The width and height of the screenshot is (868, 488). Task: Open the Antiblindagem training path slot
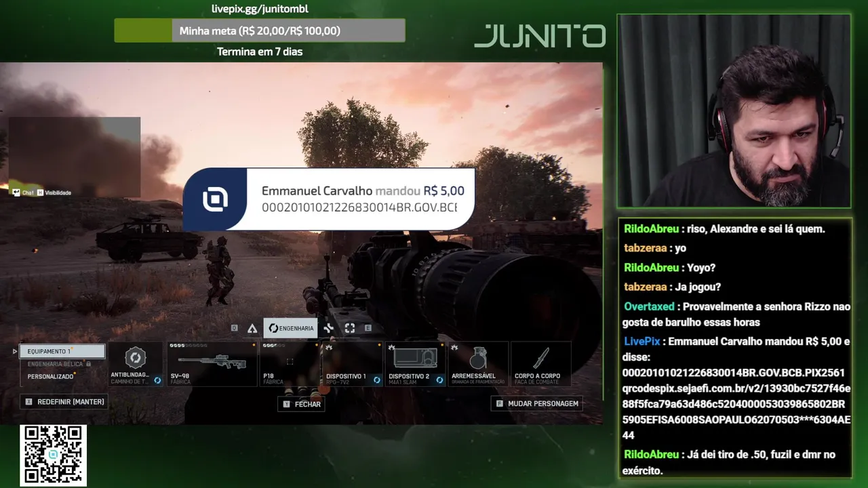135,364
